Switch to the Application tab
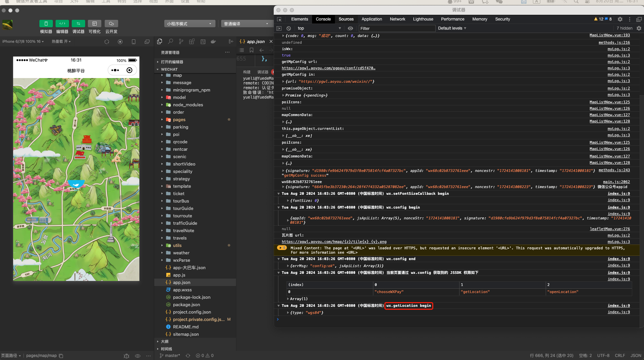This screenshot has height=360, width=644. pos(372,19)
